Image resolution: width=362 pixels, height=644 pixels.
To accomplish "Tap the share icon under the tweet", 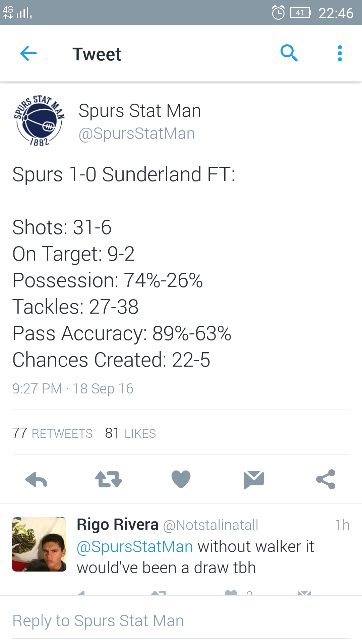I will 326,479.
